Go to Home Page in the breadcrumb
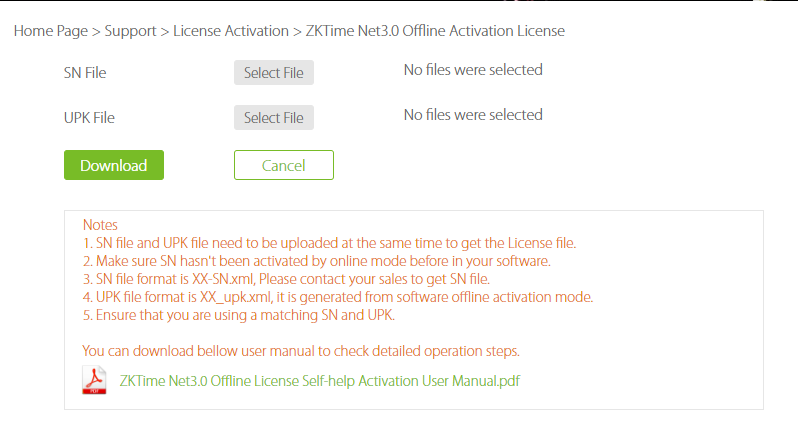Image resolution: width=798 pixels, height=430 pixels. [x=50, y=31]
